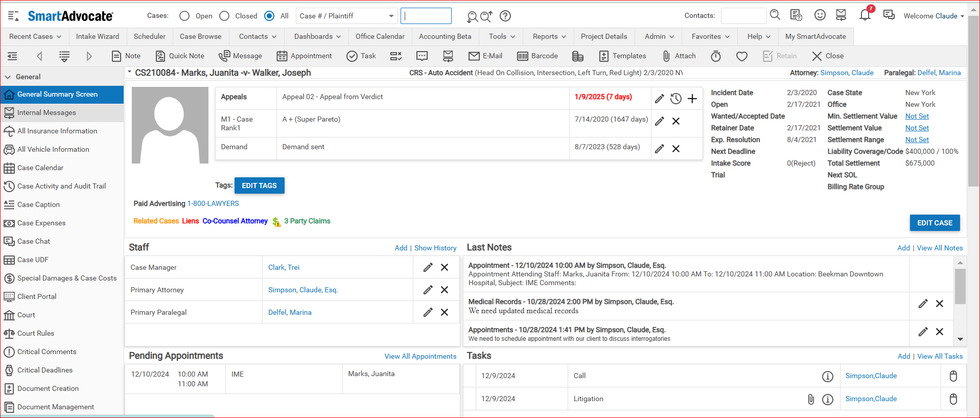Image resolution: width=980 pixels, height=418 pixels.
Task: Toggle the hamburger sidebar menu
Action: [13, 16]
